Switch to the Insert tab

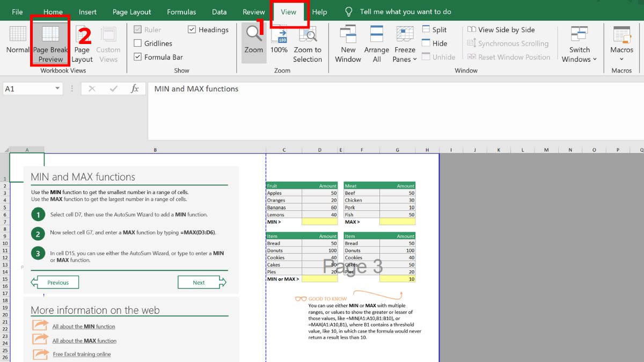tap(87, 12)
